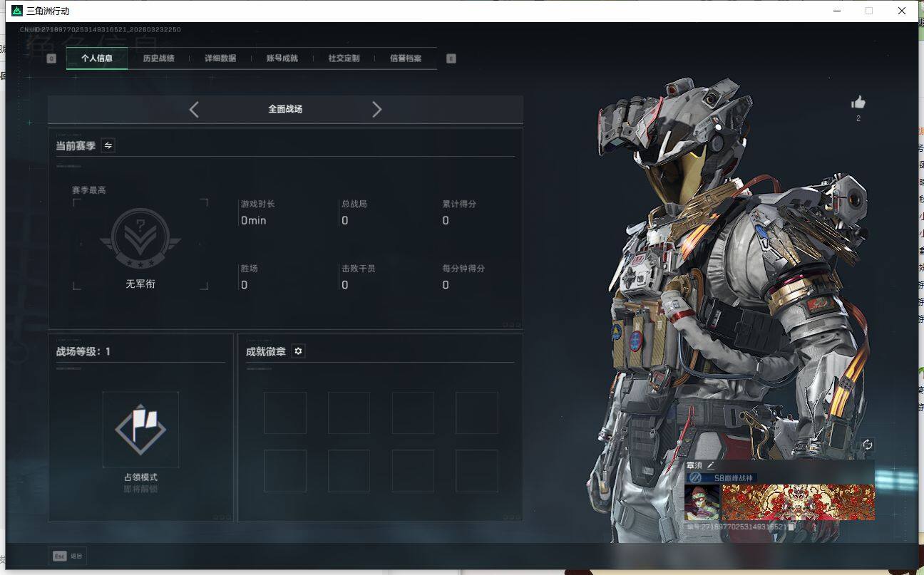Click the 即将解锁 text under 占领模式
This screenshot has width=924, height=575.
140,489
